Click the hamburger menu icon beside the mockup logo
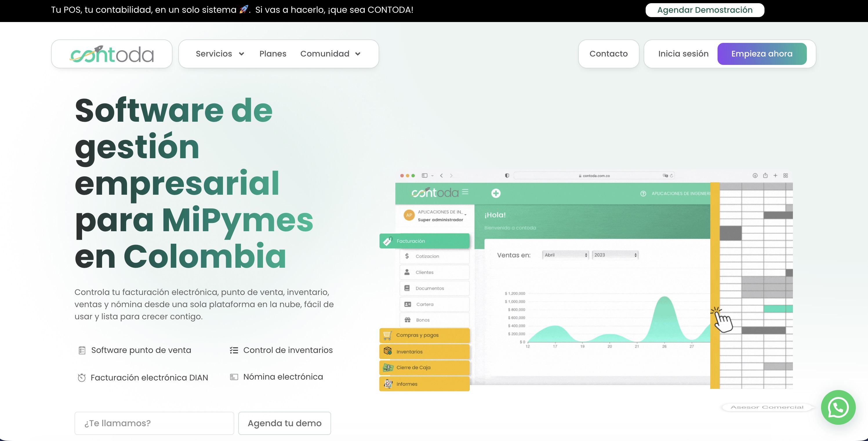This screenshot has height=441, width=868. tap(465, 192)
